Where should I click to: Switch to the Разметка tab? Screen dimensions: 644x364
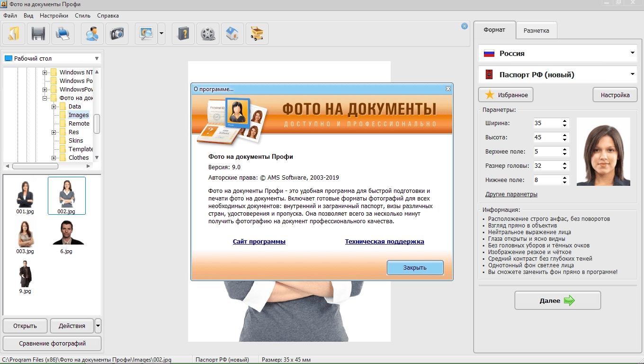(537, 30)
